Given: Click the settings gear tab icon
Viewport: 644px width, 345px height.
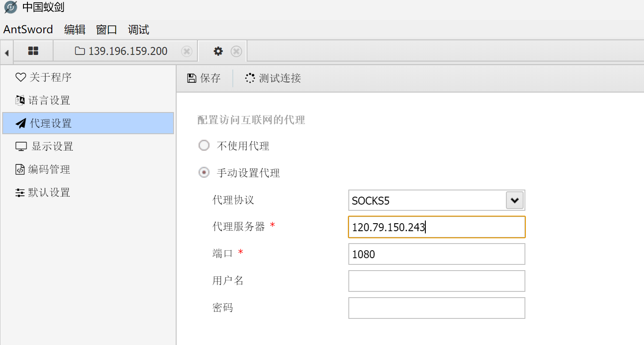Looking at the screenshot, I should point(218,51).
